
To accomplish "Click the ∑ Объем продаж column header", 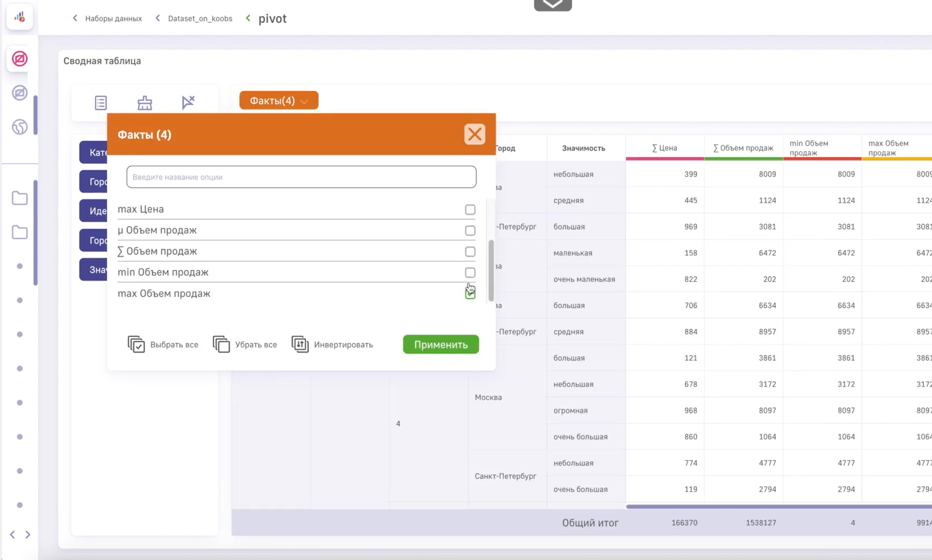I will point(743,148).
